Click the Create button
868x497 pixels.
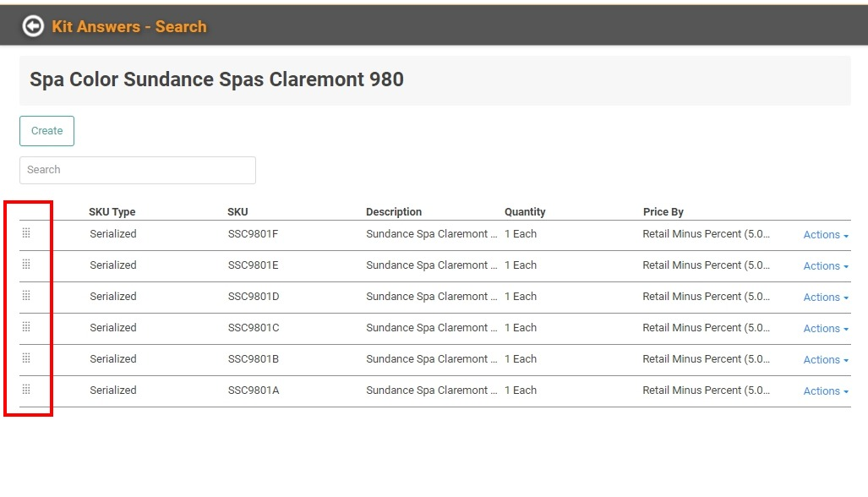pyautogui.click(x=47, y=131)
